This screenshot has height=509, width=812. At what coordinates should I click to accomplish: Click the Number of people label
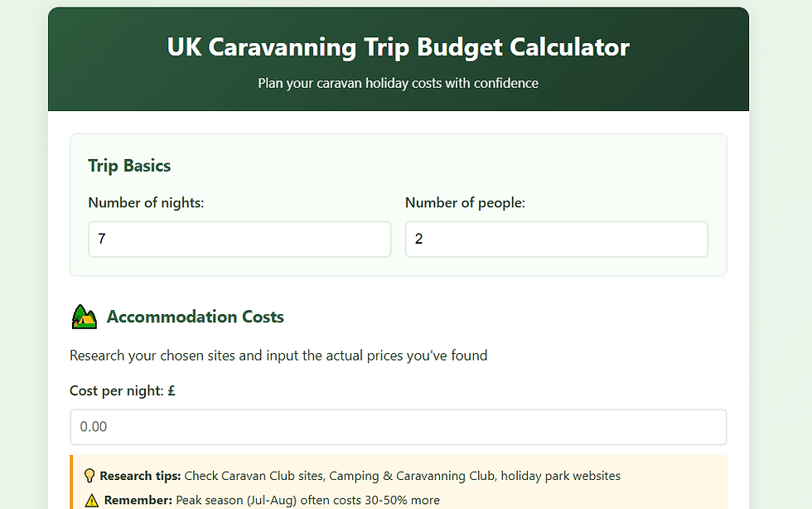(x=465, y=202)
